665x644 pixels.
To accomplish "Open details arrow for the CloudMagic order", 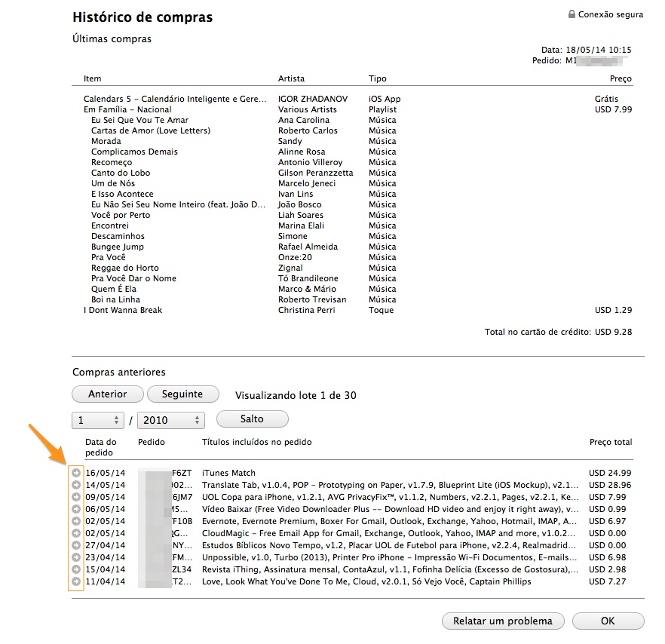I will pyautogui.click(x=76, y=533).
